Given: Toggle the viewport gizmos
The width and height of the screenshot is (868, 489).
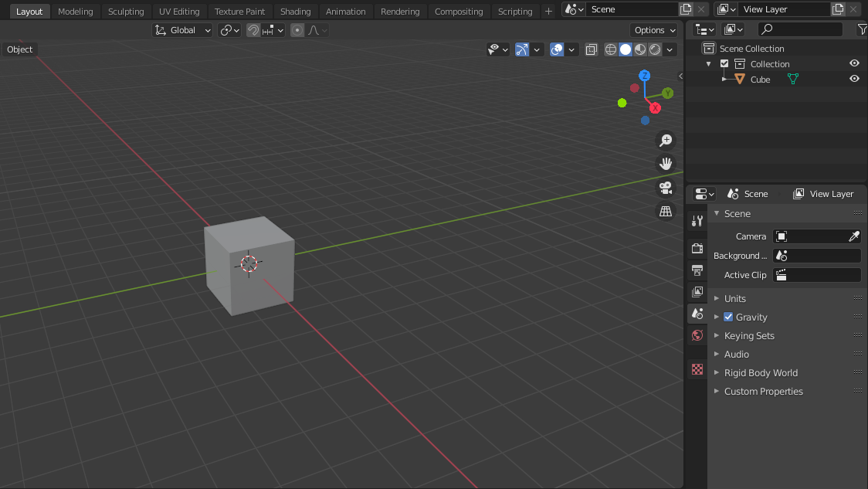Looking at the screenshot, I should tap(522, 49).
